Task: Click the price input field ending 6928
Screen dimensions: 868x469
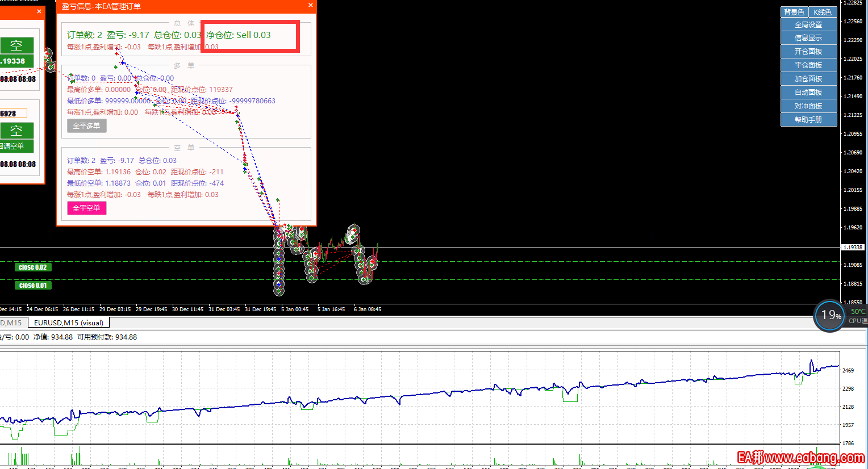Action: 12,114
